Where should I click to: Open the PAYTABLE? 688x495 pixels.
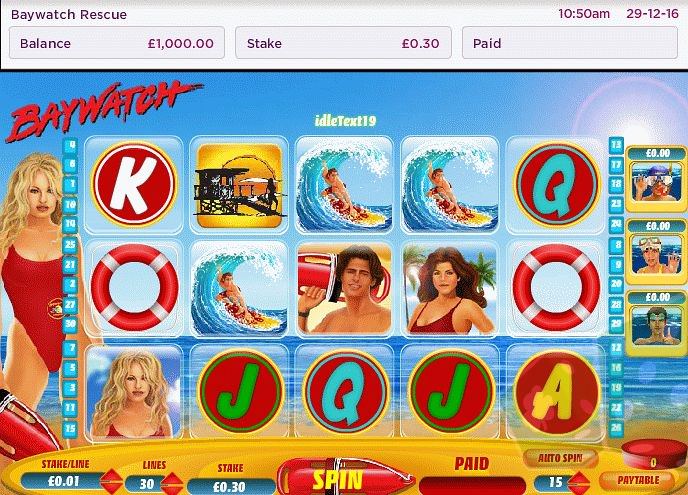(x=638, y=480)
